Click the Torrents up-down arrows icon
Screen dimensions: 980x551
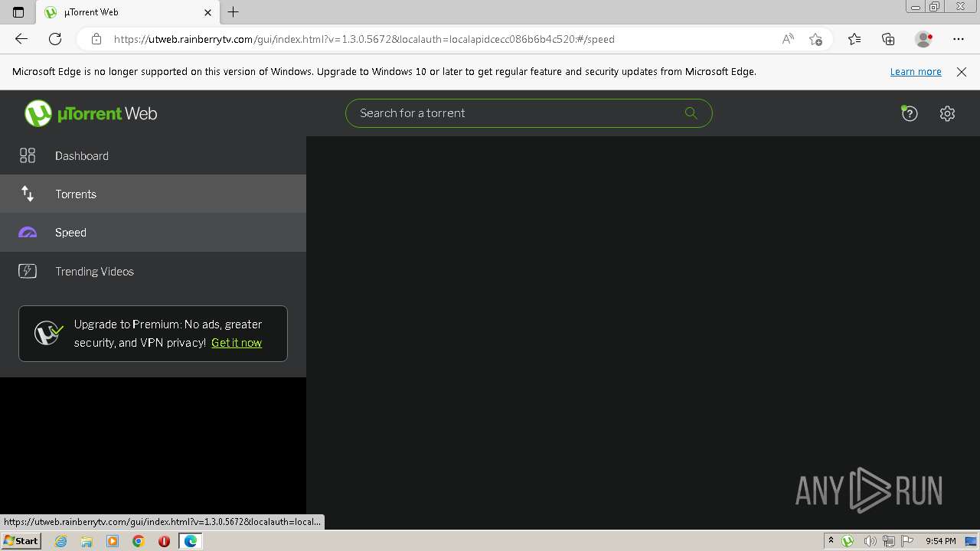coord(28,194)
